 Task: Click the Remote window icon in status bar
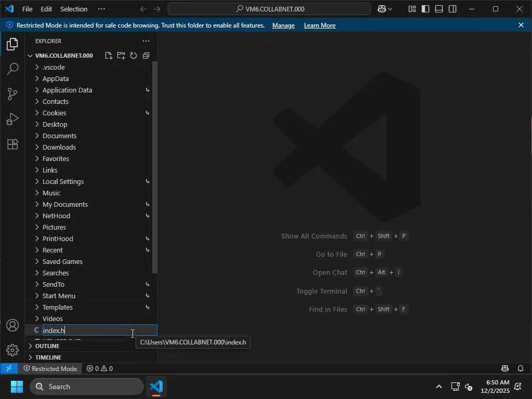pyautogui.click(x=9, y=368)
